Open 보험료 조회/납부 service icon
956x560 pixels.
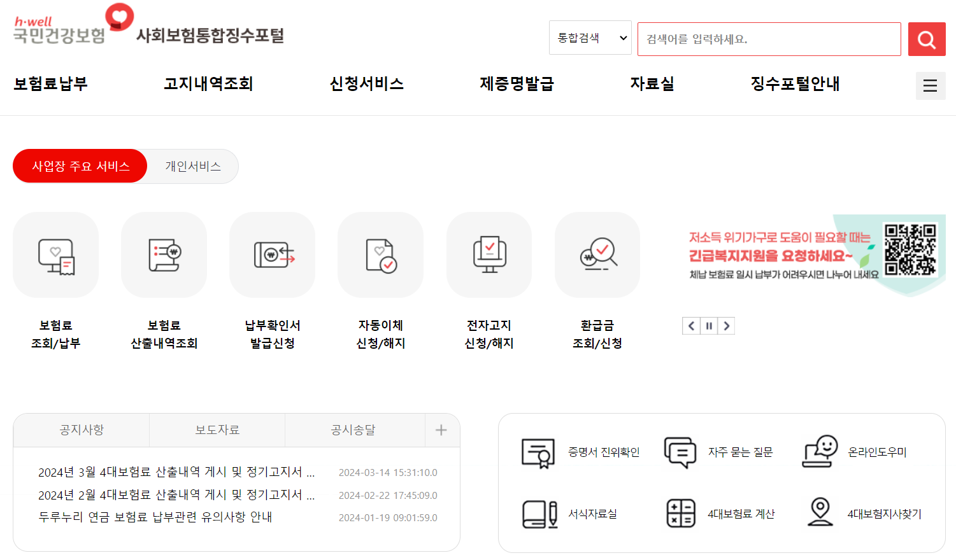[x=55, y=255]
